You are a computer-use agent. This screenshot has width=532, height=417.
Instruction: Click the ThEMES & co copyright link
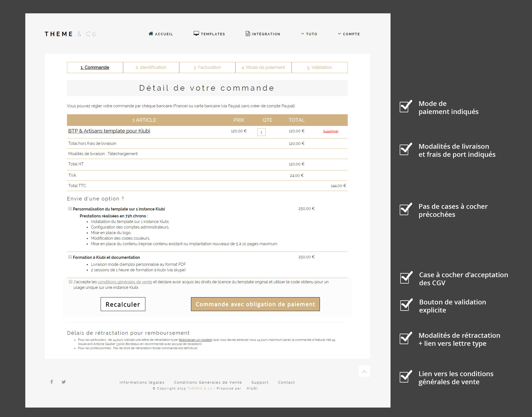click(x=200, y=388)
